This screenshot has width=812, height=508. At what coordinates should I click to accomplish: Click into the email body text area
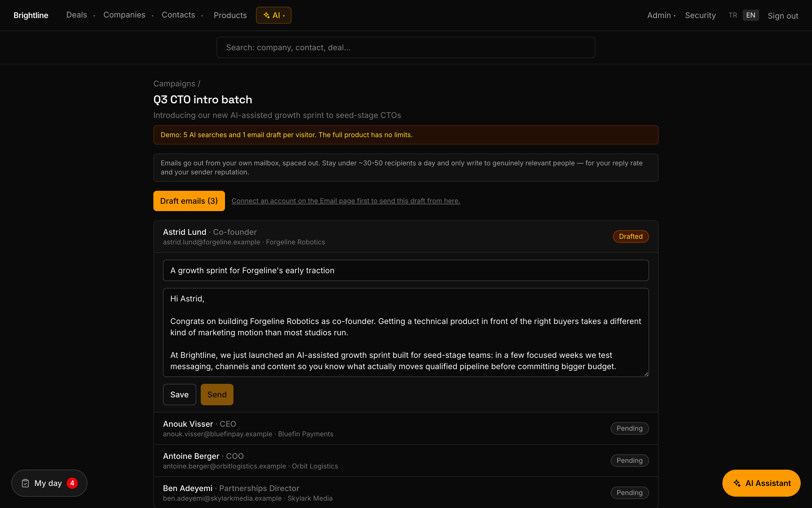[406, 332]
